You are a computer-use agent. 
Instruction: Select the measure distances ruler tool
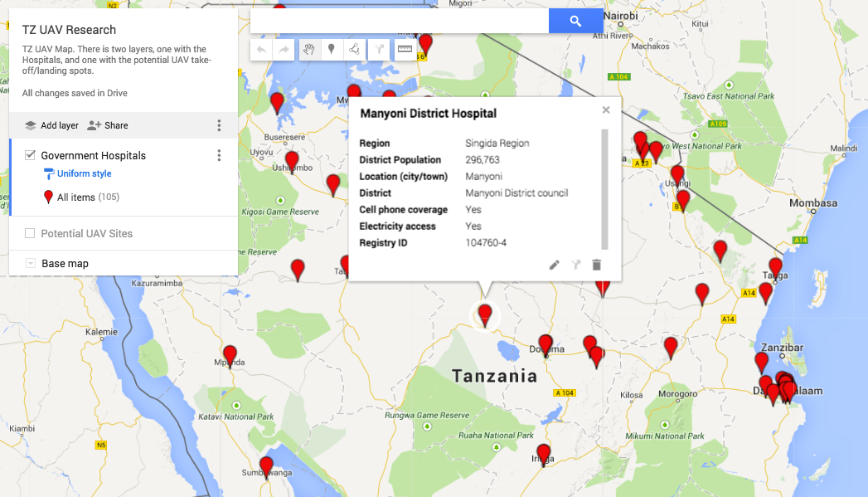405,50
